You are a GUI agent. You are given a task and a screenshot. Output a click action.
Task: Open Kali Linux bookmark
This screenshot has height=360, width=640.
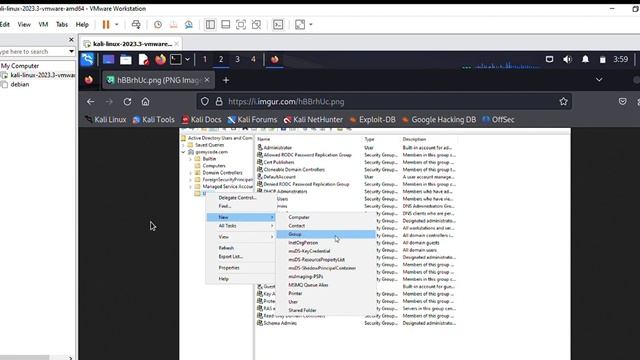(x=105, y=120)
